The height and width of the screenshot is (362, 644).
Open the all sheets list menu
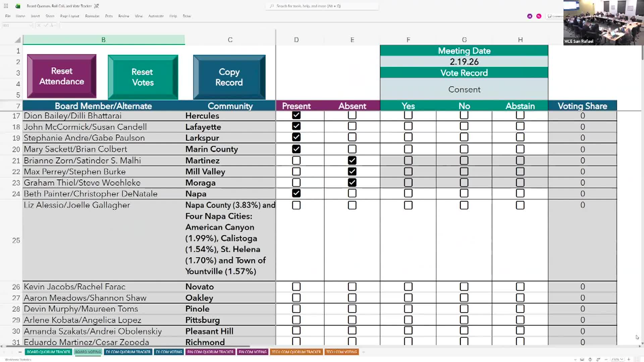20,352
